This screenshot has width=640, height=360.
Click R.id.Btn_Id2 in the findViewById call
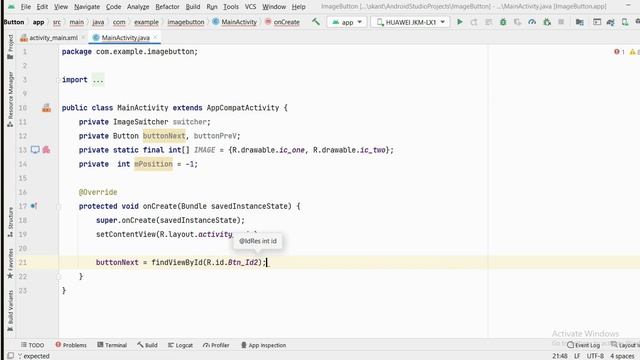[232, 262]
